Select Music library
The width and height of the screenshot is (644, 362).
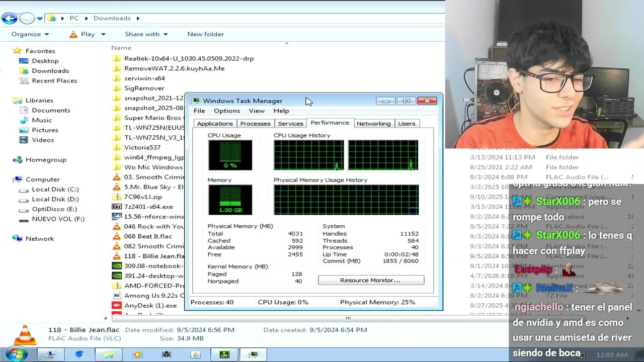point(42,120)
